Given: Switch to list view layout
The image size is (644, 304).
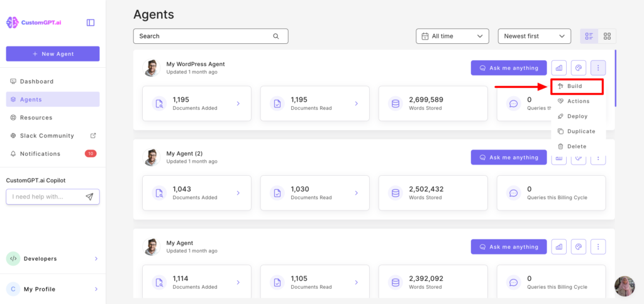Looking at the screenshot, I should point(589,36).
